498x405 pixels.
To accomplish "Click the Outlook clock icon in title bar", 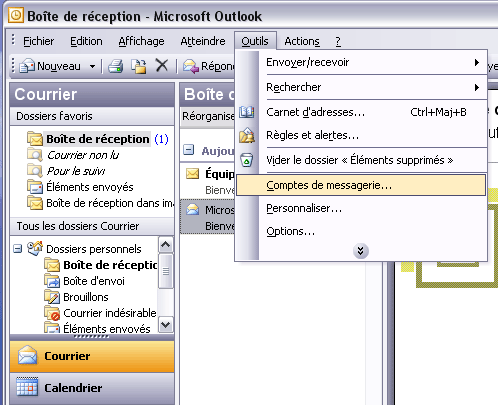I will [15, 15].
